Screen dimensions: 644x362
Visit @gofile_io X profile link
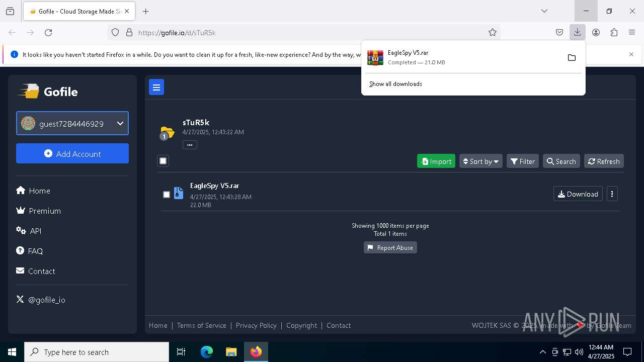(x=41, y=300)
